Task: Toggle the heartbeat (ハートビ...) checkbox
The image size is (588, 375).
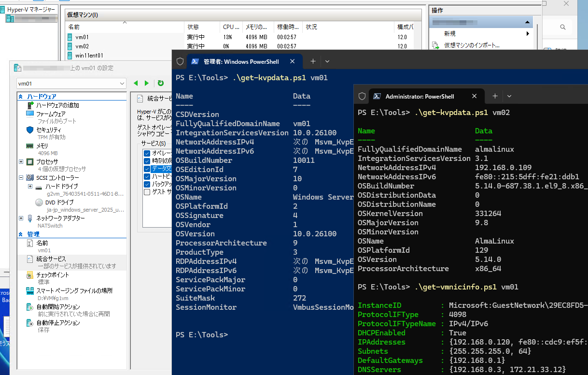Action: pyautogui.click(x=147, y=176)
